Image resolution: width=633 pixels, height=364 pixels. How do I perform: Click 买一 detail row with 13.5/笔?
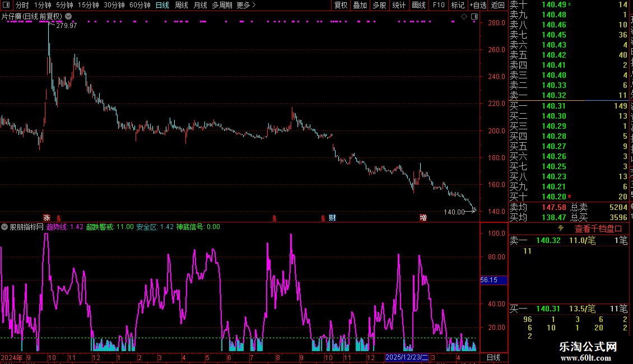(x=569, y=309)
